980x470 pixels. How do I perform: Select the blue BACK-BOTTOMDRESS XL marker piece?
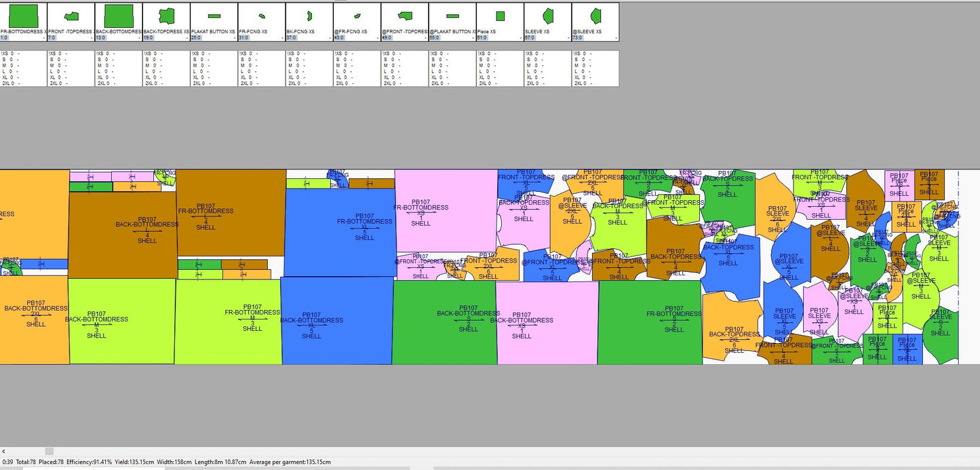337,321
